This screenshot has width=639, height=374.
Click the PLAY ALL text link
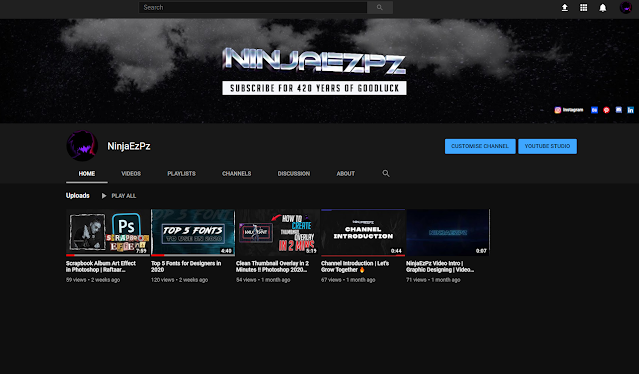124,196
